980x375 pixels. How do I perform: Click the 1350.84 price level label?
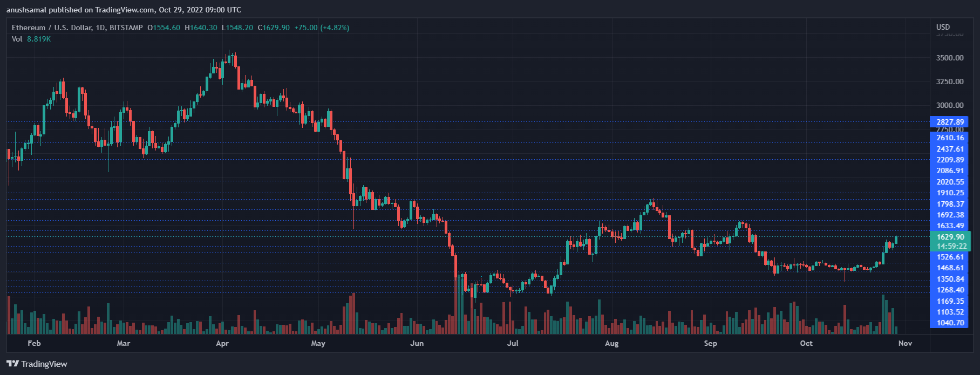coord(950,279)
